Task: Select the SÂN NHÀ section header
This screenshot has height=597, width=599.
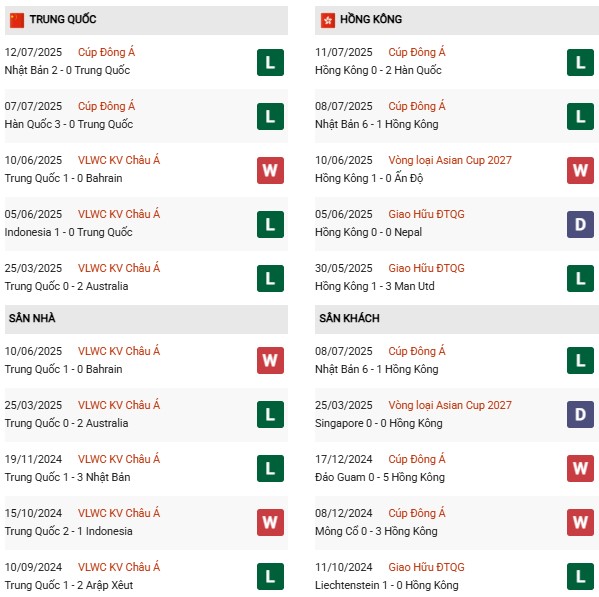Action: (x=146, y=319)
